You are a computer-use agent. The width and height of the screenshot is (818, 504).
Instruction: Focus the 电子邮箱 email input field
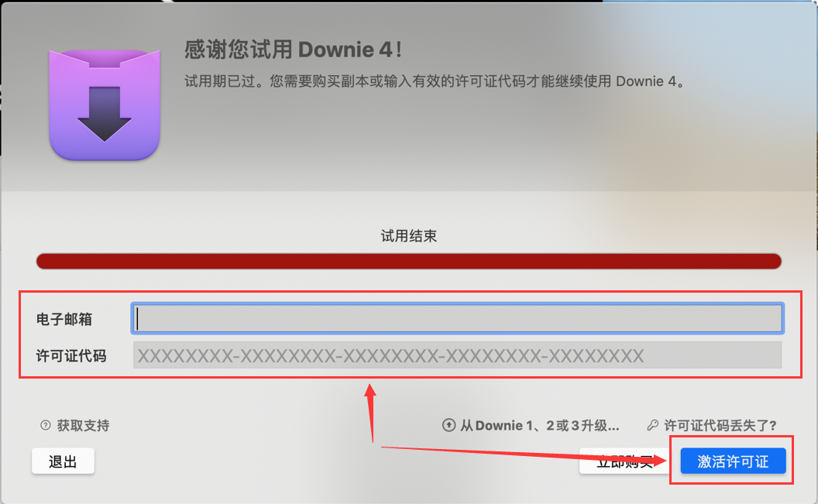click(458, 318)
